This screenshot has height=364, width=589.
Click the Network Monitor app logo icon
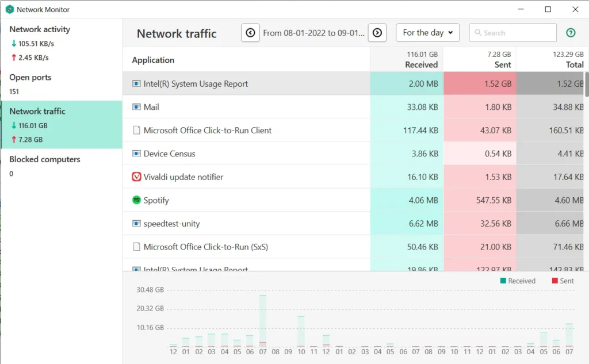click(x=9, y=9)
